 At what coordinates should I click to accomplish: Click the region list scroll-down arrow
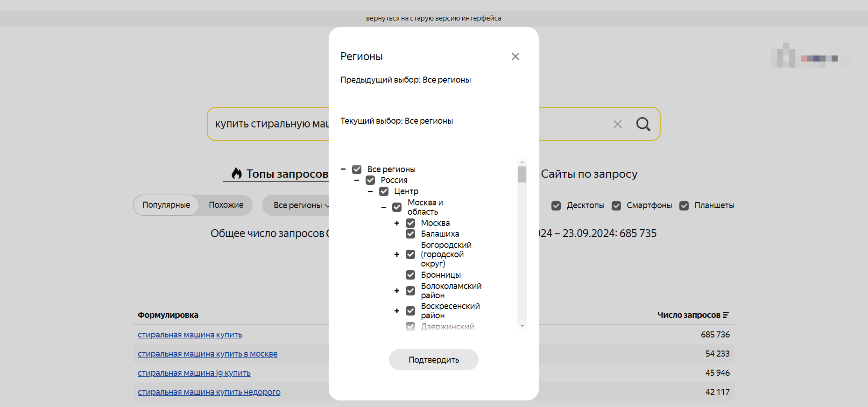tap(522, 326)
